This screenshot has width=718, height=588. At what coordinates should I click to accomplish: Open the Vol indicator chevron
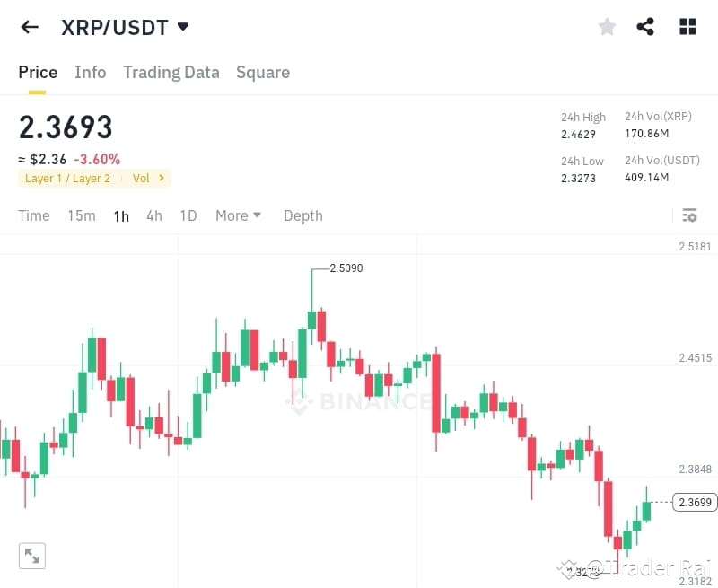(148, 178)
